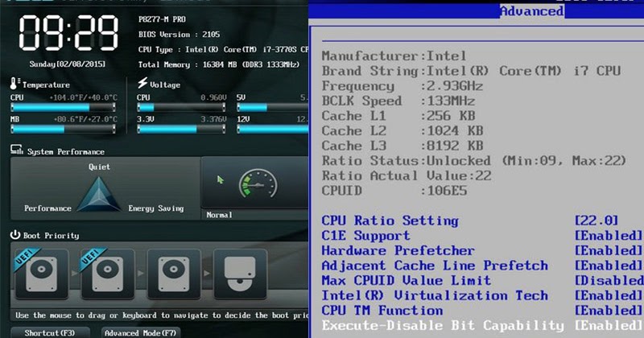Click the Cache L3 8192 KB line
The height and width of the screenshot is (338, 644).
point(402,146)
